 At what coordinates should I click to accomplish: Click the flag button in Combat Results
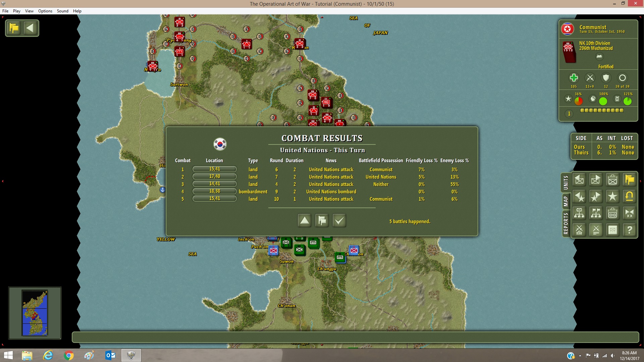[322, 221]
